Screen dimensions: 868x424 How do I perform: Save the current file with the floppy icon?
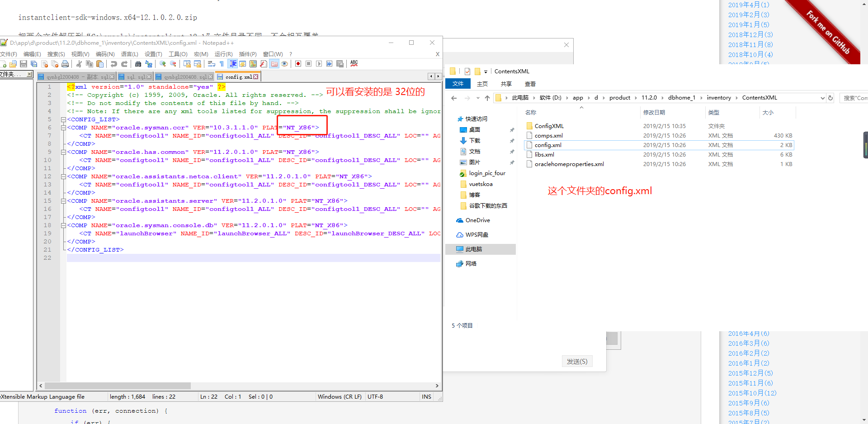(x=24, y=64)
